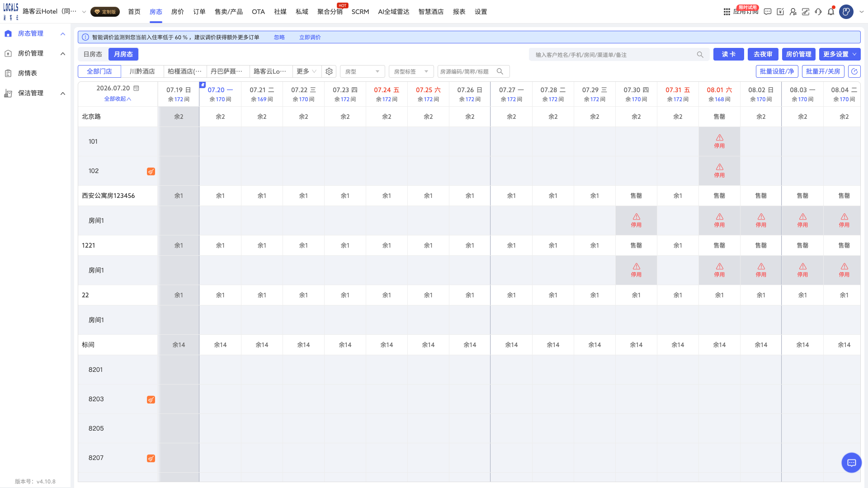This screenshot has height=488, width=868.
Task: Collapse the 房态管理 sidebar section
Action: [63, 34]
